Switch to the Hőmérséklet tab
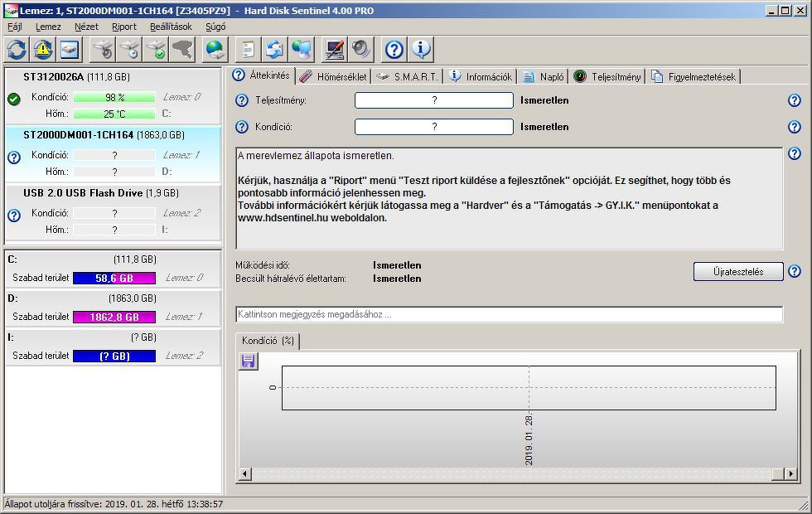Screen dimensions: 812x514 point(333,76)
